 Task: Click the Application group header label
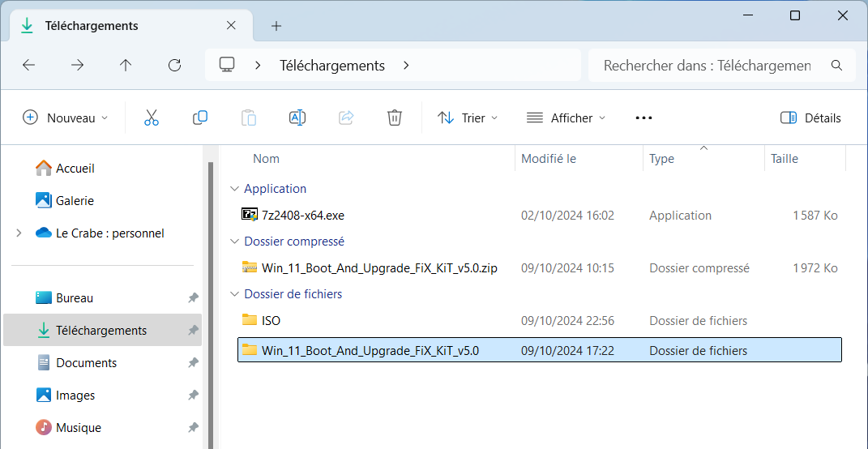275,189
